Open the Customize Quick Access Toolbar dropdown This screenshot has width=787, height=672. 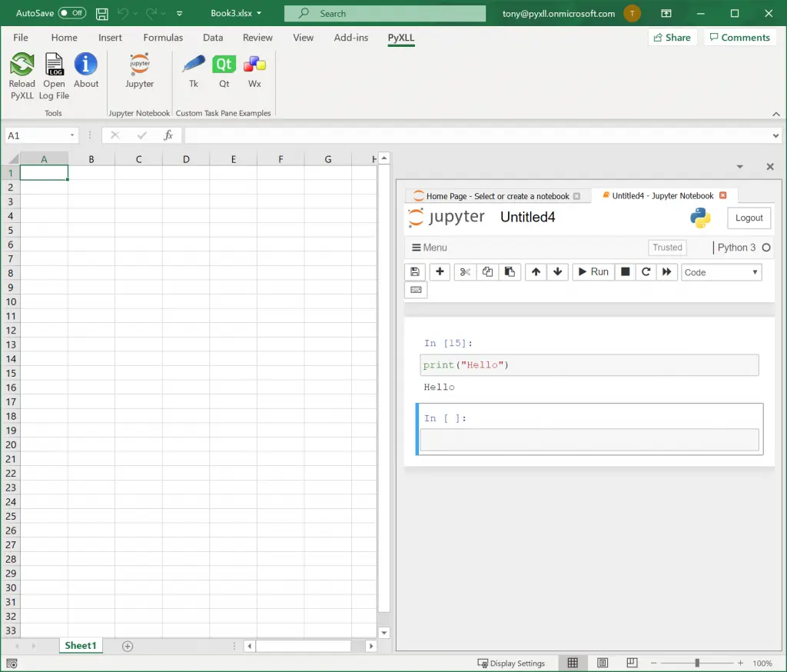179,14
